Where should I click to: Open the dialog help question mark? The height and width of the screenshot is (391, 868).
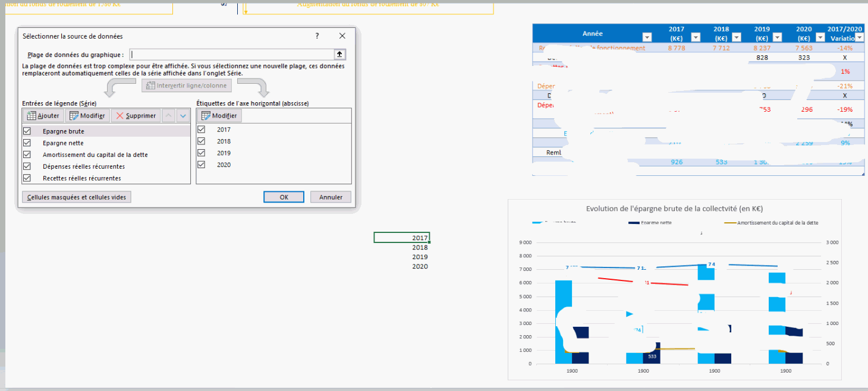pyautogui.click(x=317, y=36)
